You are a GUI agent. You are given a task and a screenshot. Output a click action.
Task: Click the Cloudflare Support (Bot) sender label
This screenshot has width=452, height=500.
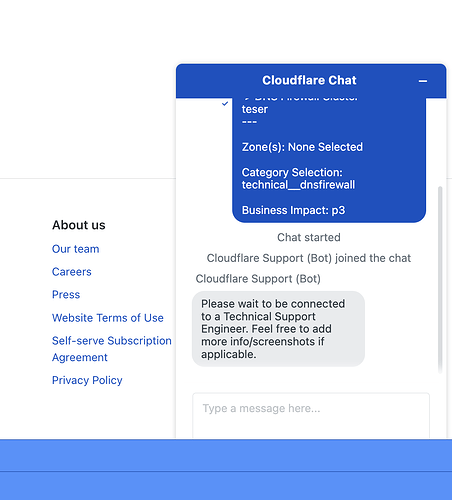[x=258, y=279]
